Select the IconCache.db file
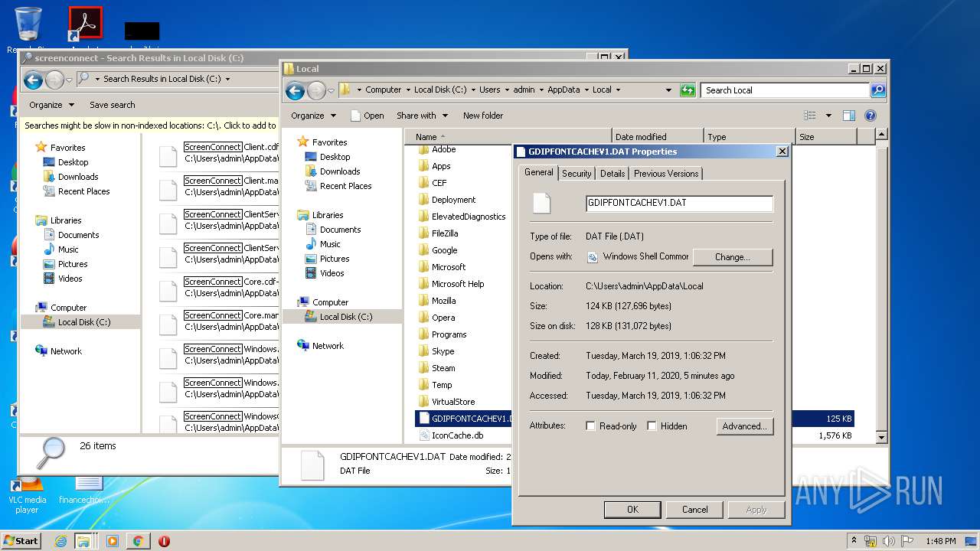Viewport: 980px width, 551px height. coord(457,435)
